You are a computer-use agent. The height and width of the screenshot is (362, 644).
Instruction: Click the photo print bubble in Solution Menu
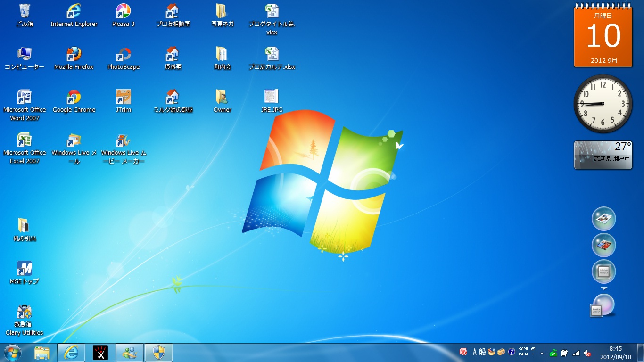604,245
